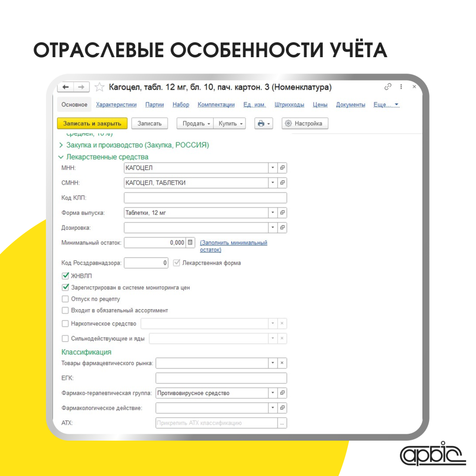Open the Форма выпуска linked item icon

coord(282,212)
